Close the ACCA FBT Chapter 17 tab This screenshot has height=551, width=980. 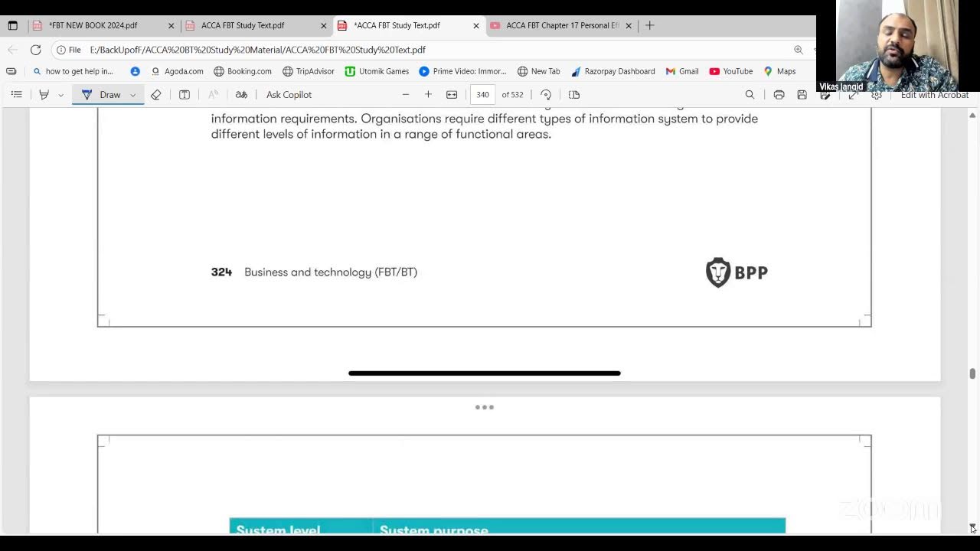[629, 25]
